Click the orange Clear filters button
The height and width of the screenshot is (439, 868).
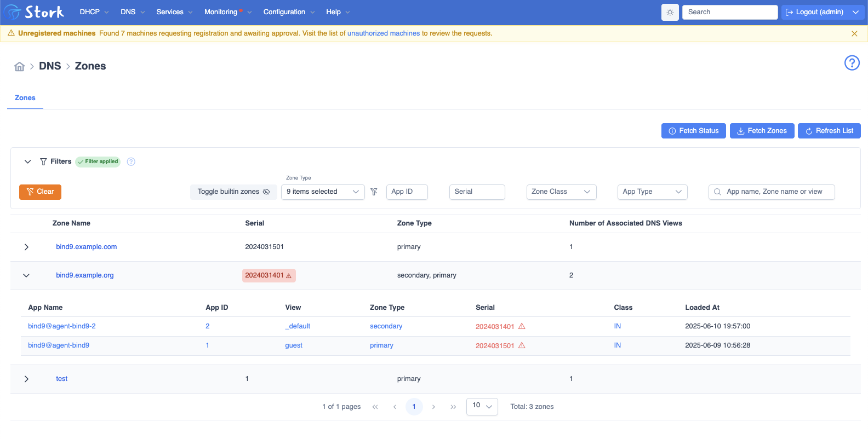tap(40, 192)
